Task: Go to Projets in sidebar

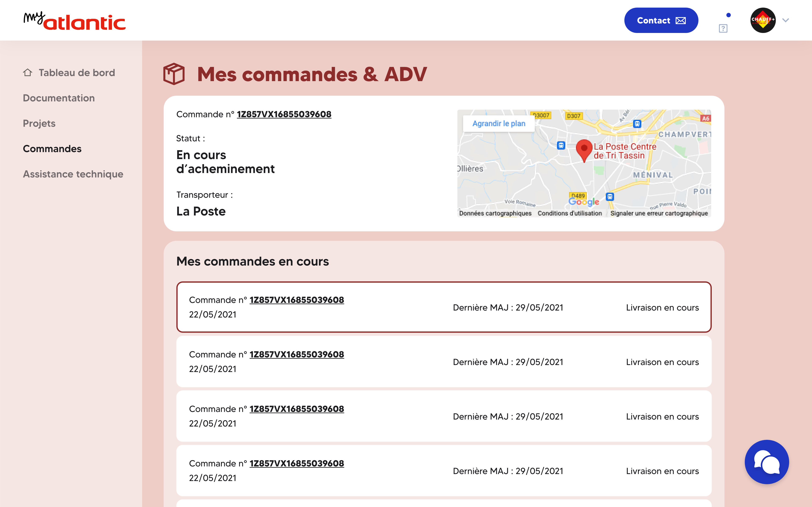Action: [39, 123]
